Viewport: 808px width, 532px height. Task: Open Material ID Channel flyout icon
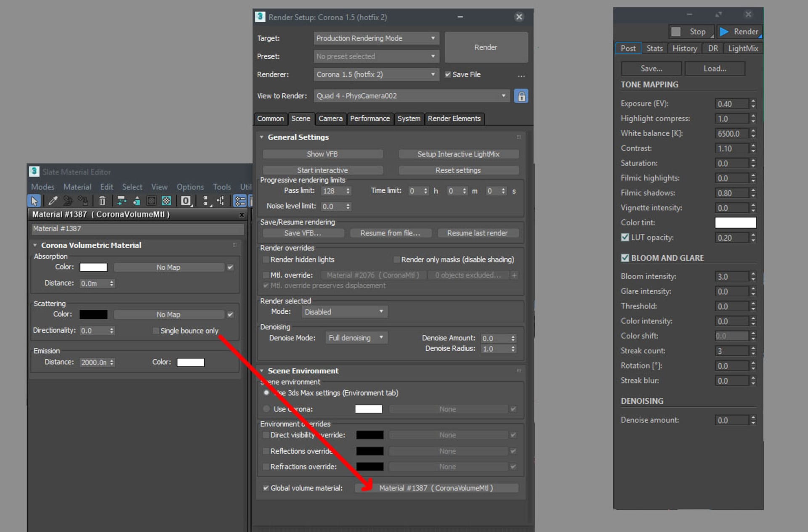coord(186,201)
